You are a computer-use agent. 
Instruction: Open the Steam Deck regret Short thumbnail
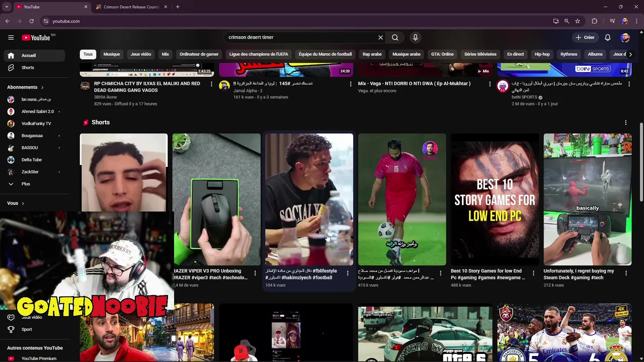point(587,199)
